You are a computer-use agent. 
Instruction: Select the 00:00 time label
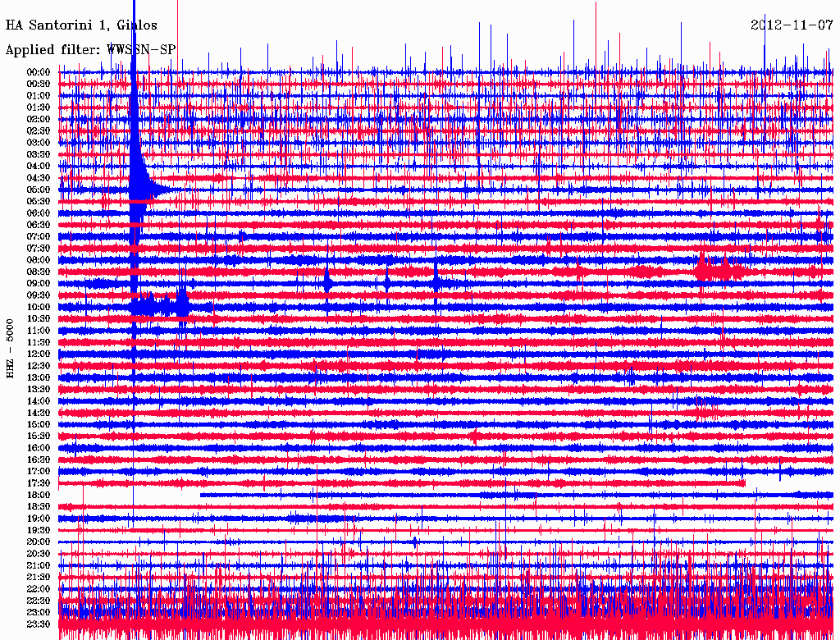tap(39, 72)
